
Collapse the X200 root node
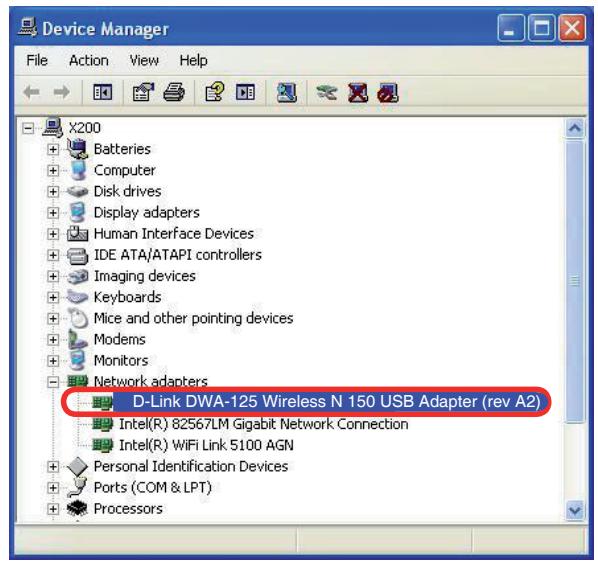pos(28,128)
